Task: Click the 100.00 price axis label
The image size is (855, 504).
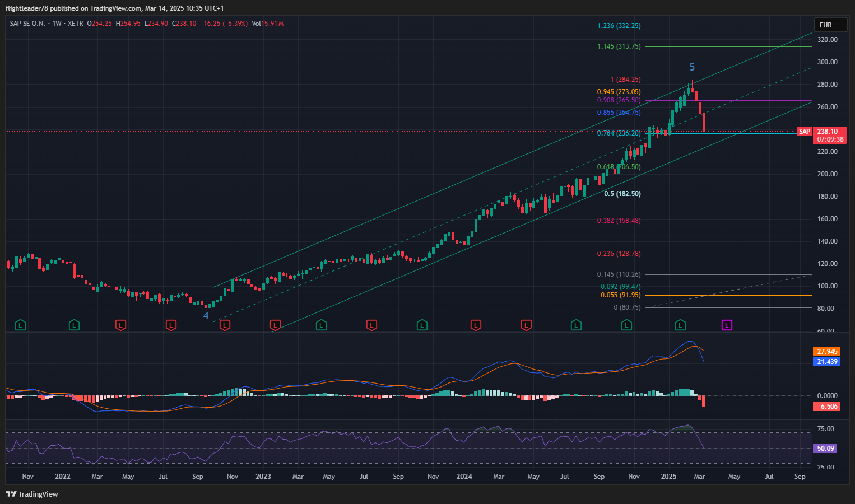Action: [828, 286]
